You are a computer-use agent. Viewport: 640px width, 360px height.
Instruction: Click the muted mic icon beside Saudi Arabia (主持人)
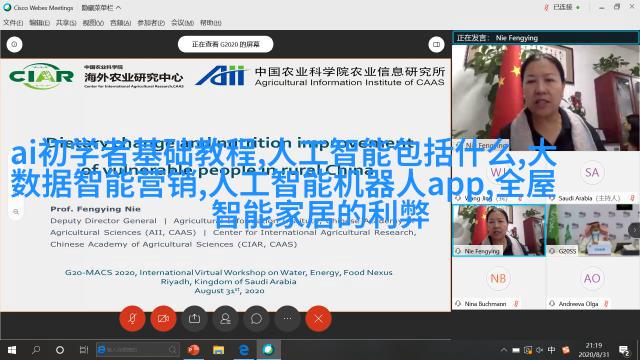(632, 198)
